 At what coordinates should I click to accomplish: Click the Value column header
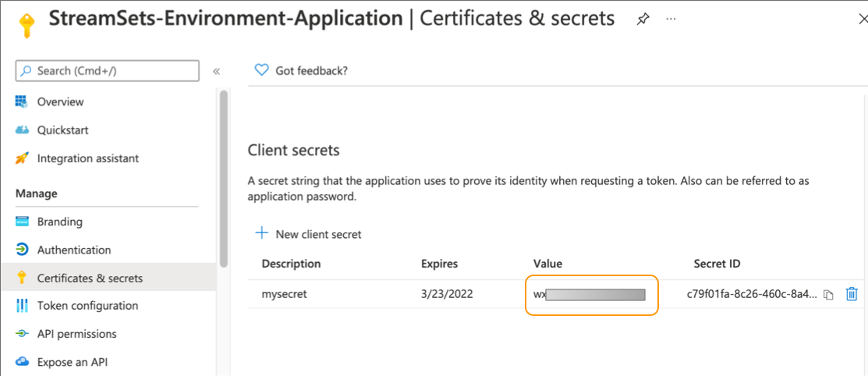coord(548,264)
